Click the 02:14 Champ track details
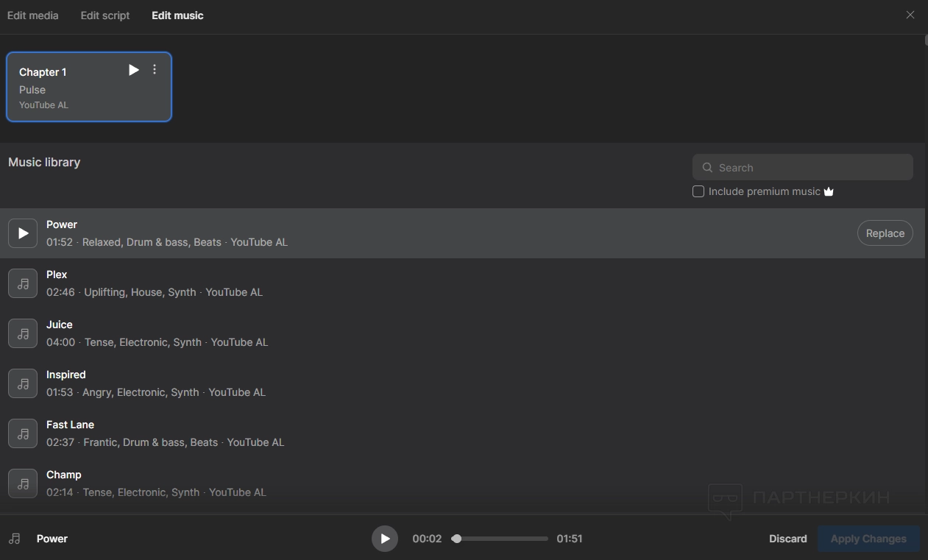 pos(156,492)
